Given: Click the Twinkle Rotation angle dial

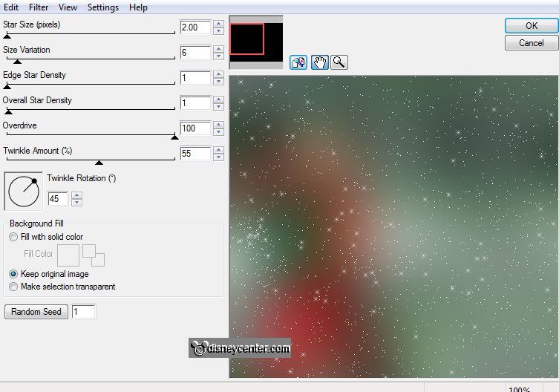Looking at the screenshot, I should tap(24, 192).
